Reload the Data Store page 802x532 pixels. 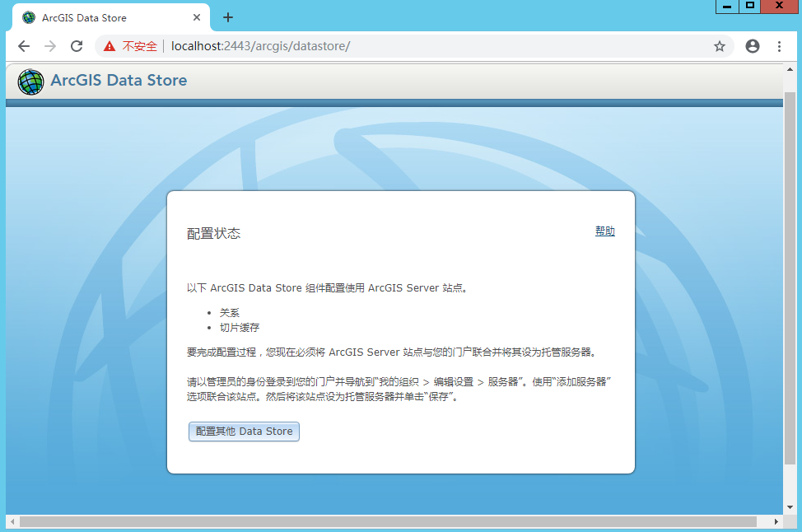tap(77, 46)
